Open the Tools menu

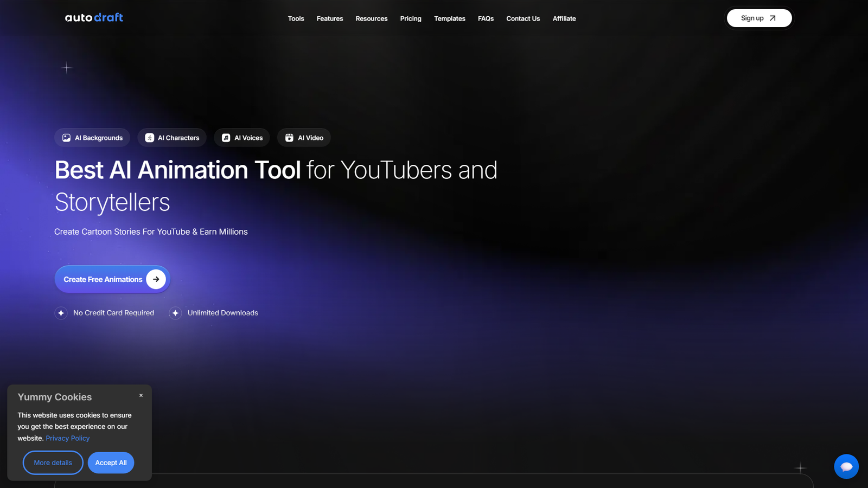pyautogui.click(x=296, y=18)
